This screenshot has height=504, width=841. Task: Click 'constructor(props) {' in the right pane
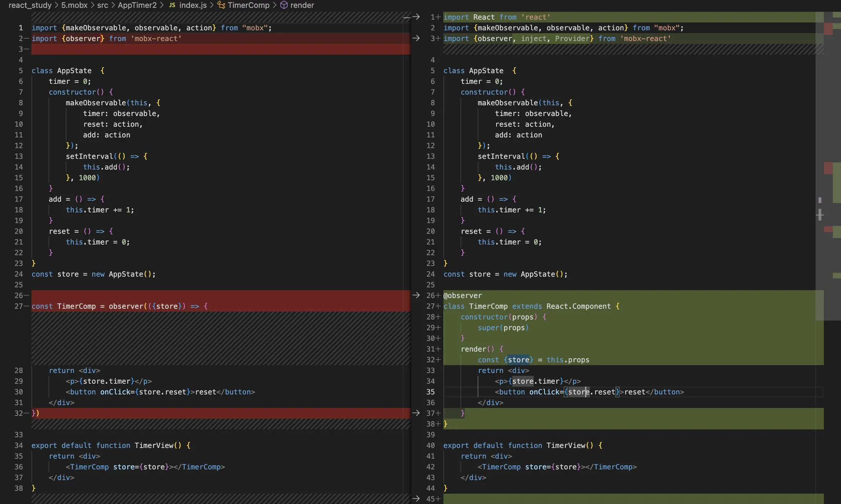503,317
